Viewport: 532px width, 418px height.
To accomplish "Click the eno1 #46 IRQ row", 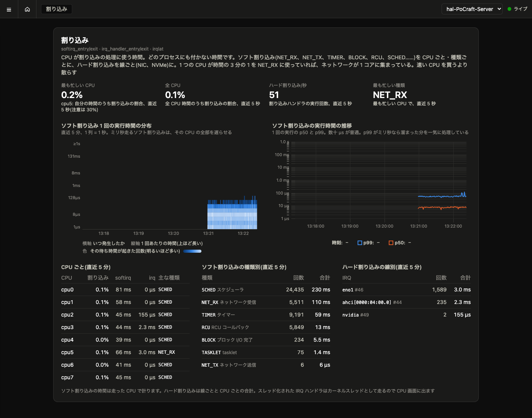I will point(407,290).
